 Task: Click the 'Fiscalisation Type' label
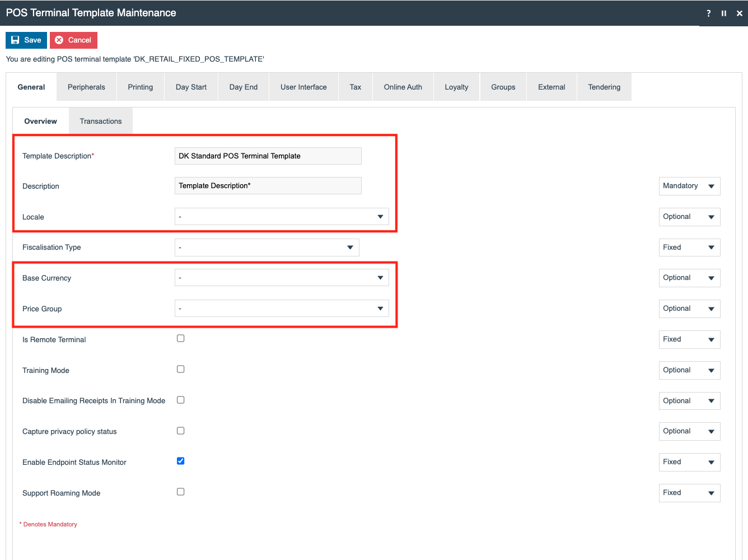pos(52,248)
